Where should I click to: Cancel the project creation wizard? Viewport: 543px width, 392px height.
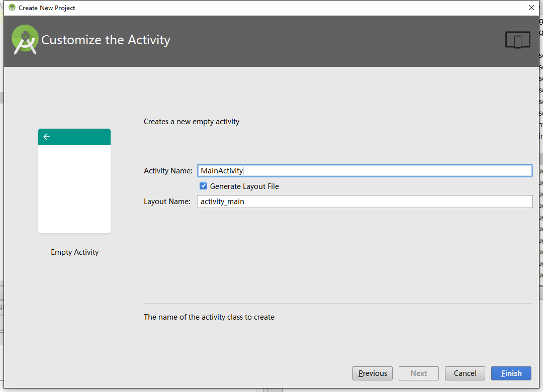pyautogui.click(x=465, y=373)
